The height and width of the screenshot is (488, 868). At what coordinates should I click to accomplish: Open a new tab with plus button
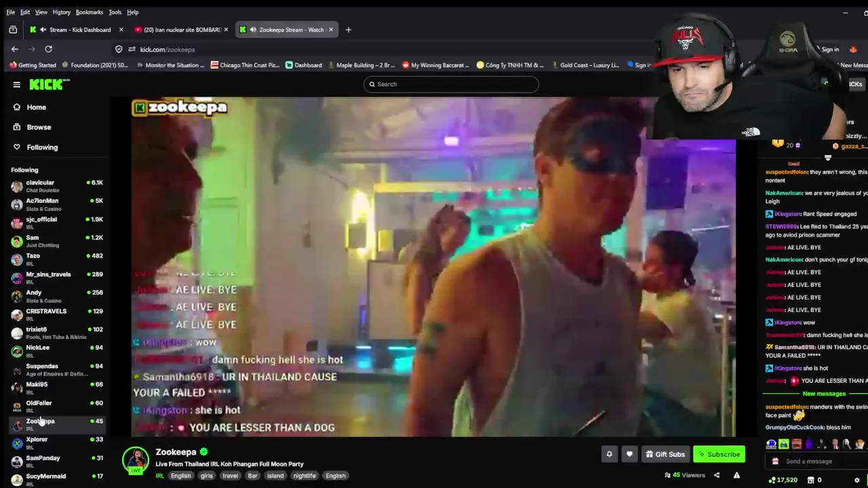349,30
